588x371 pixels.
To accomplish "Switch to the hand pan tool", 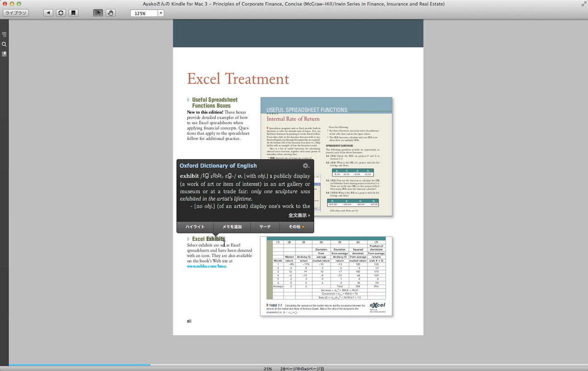I will [110, 13].
